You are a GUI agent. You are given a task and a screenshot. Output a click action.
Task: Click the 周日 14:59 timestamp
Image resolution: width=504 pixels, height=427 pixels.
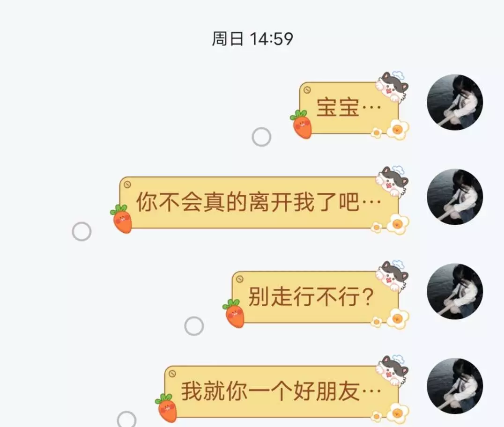tap(252, 39)
